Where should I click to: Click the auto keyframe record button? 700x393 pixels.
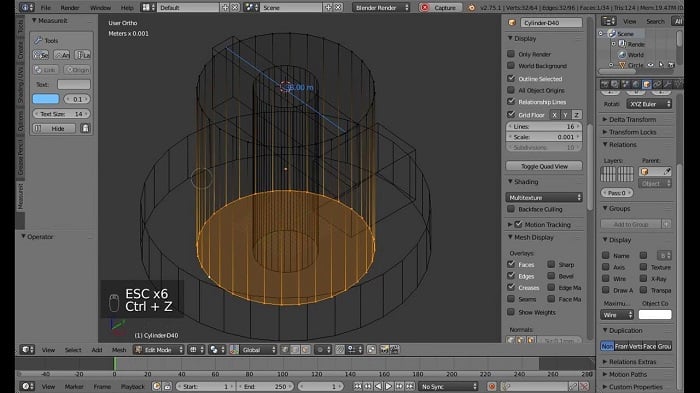point(492,386)
